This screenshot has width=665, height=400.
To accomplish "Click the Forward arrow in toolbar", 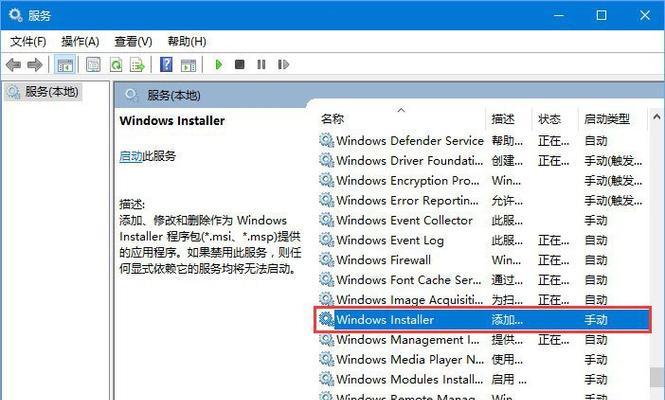I will click(35, 65).
